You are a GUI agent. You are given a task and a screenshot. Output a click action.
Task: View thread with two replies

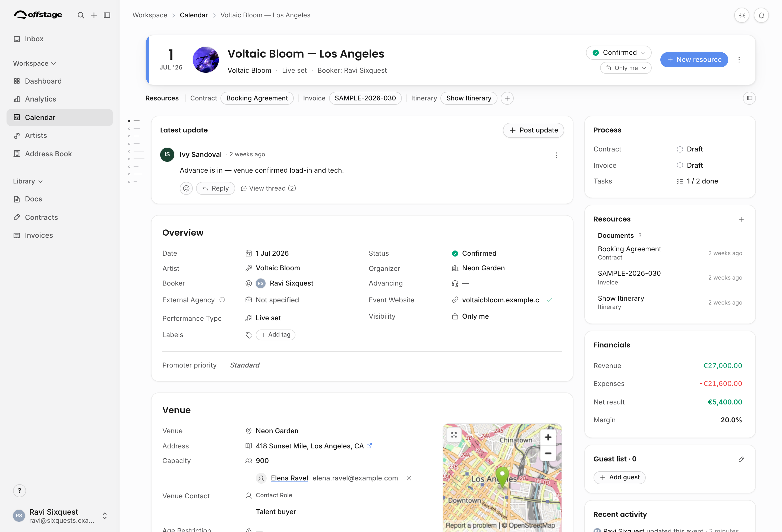click(268, 188)
